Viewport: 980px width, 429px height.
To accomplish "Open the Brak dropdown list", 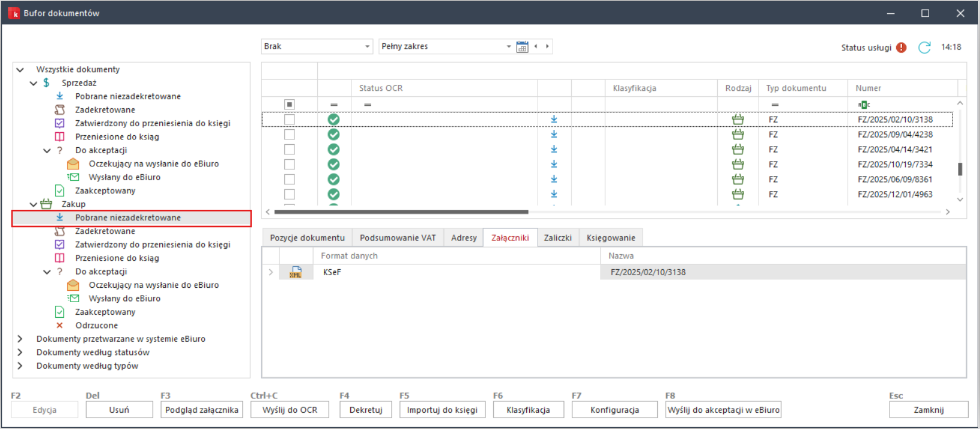I will coord(367,47).
